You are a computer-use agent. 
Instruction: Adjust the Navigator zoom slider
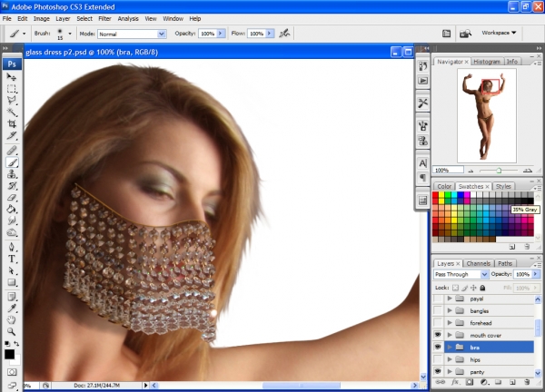pyautogui.click(x=499, y=171)
